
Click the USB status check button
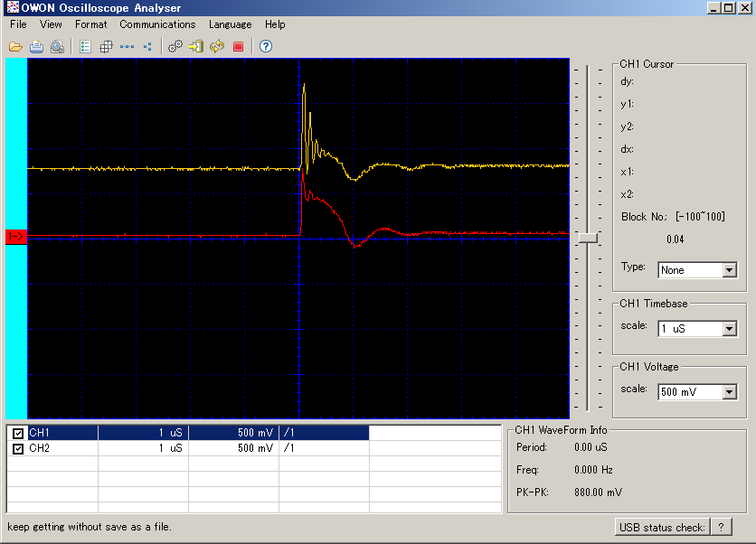[x=663, y=528]
